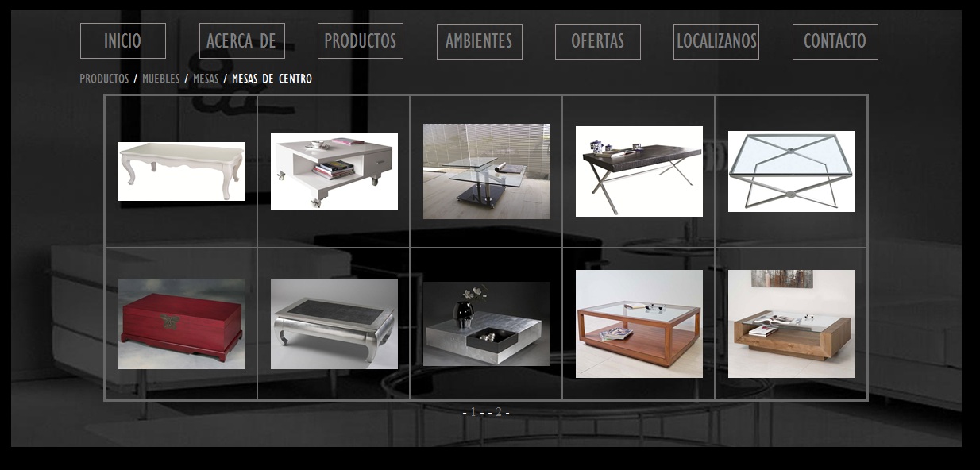This screenshot has height=470, width=980.
Task: Select the glass top metal frame table
Action: [x=791, y=171]
